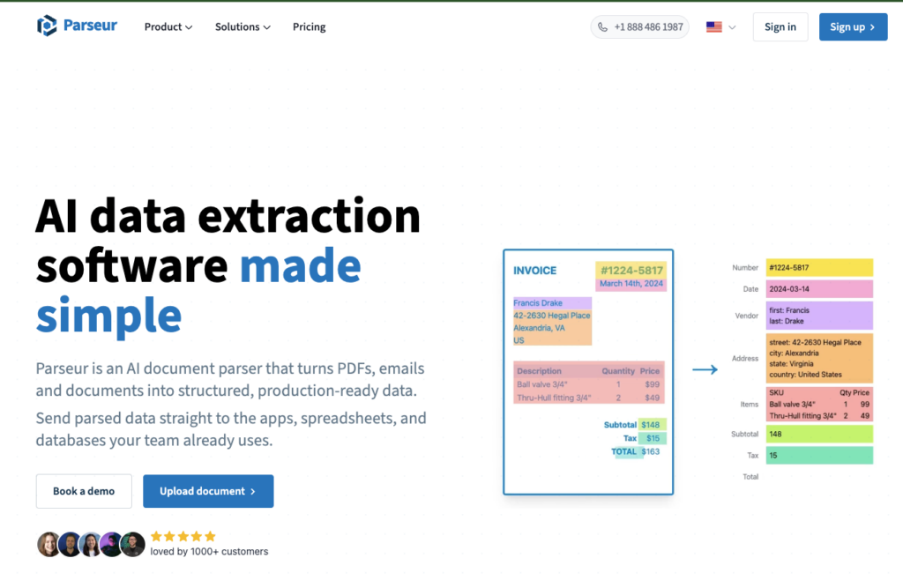Image resolution: width=903 pixels, height=588 pixels.
Task: Click the Parseur logo icon
Action: click(x=47, y=26)
